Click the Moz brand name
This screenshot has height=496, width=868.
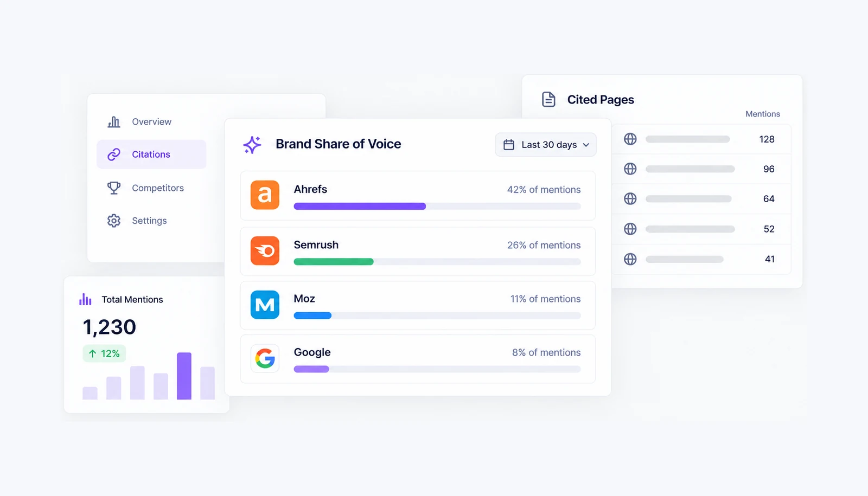304,299
